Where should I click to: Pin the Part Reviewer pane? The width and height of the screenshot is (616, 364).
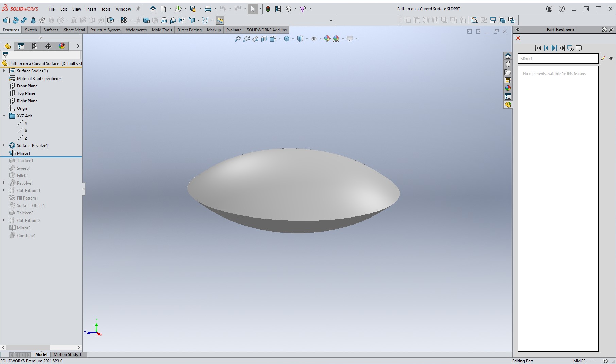pos(611,30)
